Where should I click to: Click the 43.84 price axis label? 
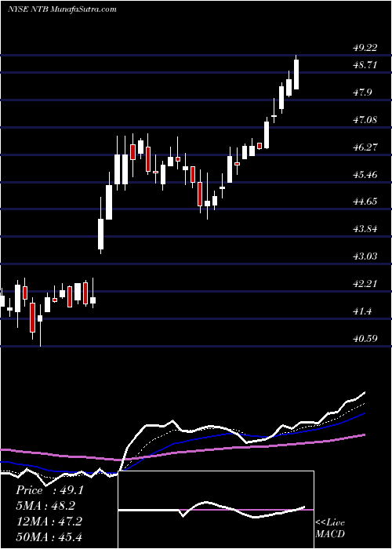[x=365, y=229]
